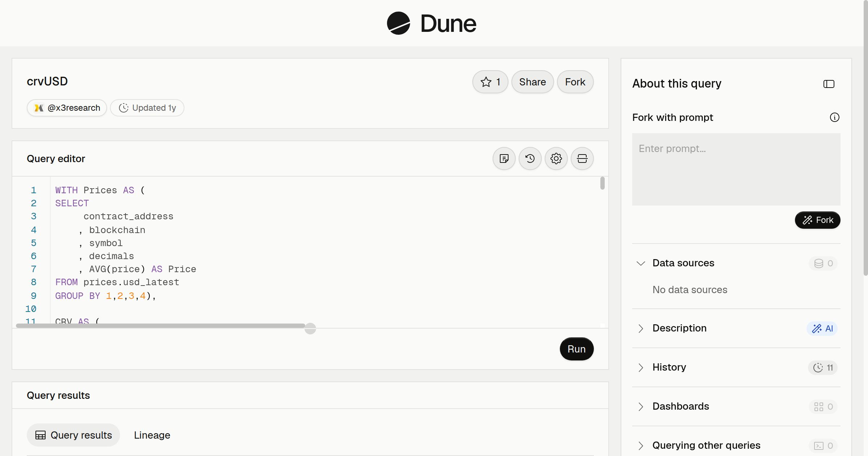The image size is (868, 456).
Task: Open editor settings gear icon
Action: tap(556, 159)
